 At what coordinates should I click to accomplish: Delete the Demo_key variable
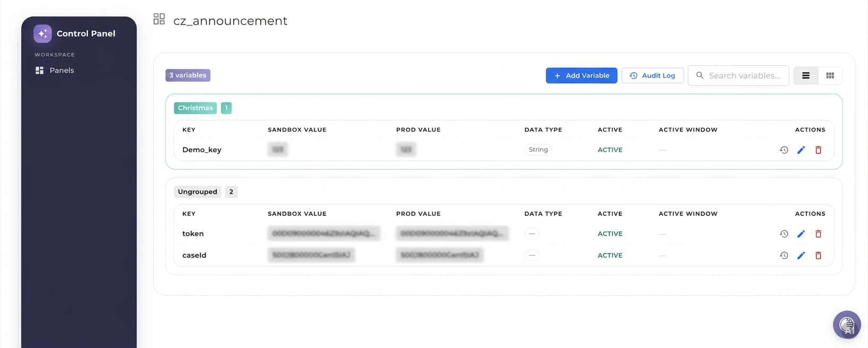coord(818,150)
